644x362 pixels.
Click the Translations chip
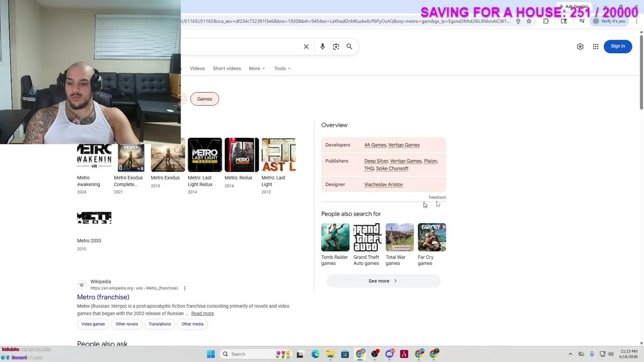pos(159,324)
